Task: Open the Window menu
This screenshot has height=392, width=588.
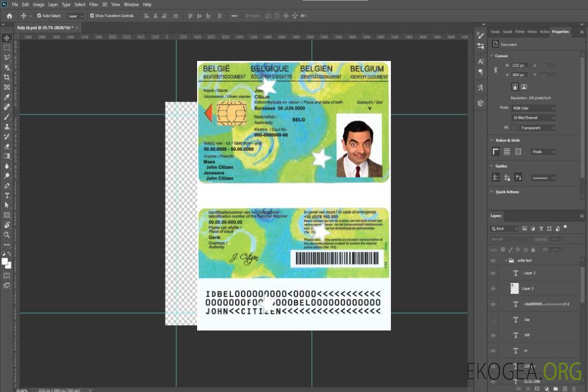Action: click(131, 4)
